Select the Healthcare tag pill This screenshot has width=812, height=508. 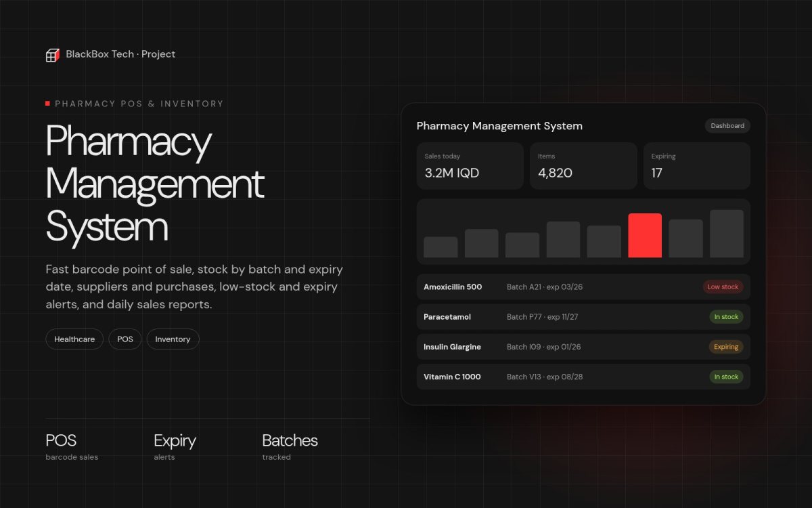click(74, 339)
